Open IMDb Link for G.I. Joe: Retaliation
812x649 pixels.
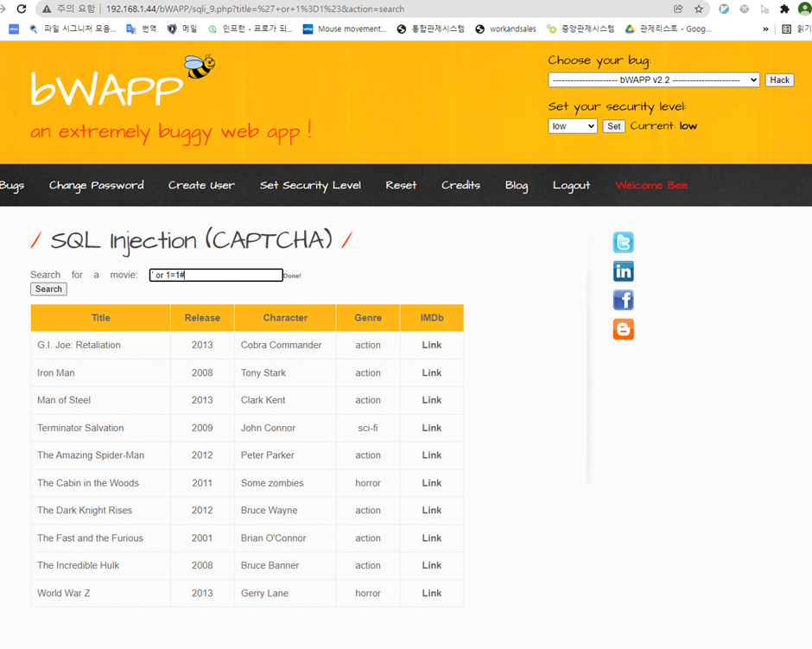point(431,345)
